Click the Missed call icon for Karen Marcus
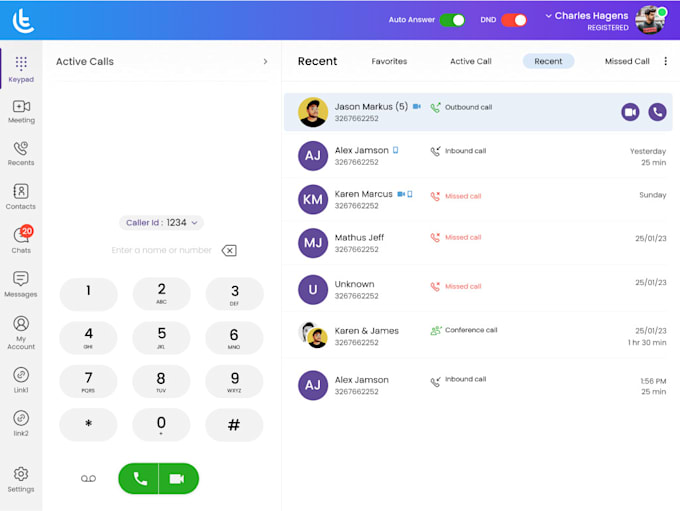Viewport: 680px width, 511px height. (x=435, y=196)
